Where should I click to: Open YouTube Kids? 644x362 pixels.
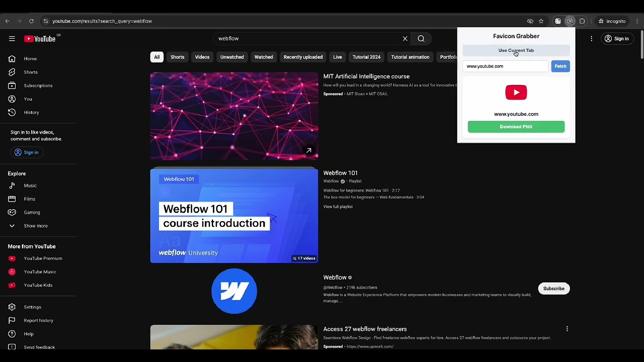tap(38, 285)
